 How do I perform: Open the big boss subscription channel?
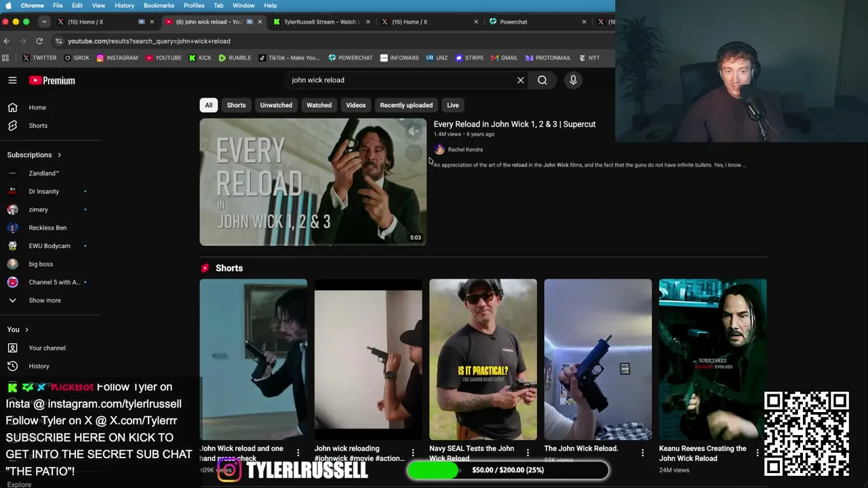pyautogui.click(x=41, y=264)
